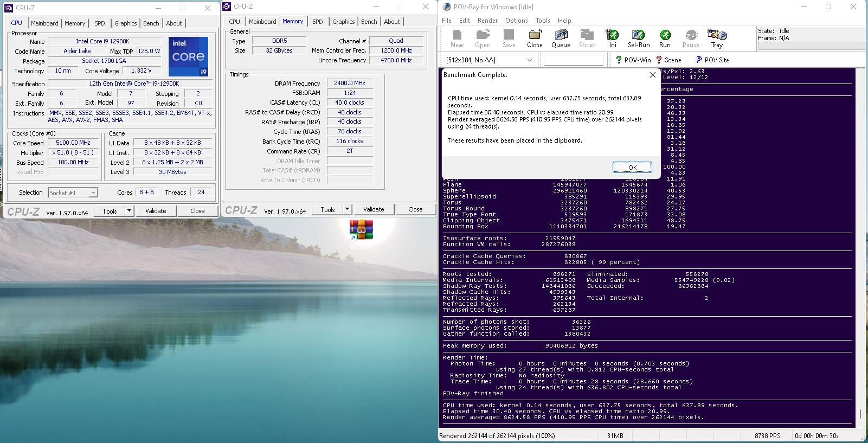Image resolution: width=868 pixels, height=443 pixels.
Task: Expand the Socket #1 selection dropdown
Action: tap(93, 192)
